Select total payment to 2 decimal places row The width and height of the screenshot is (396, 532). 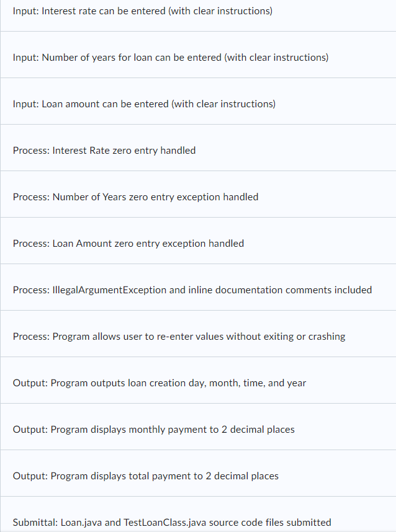[x=198, y=473]
